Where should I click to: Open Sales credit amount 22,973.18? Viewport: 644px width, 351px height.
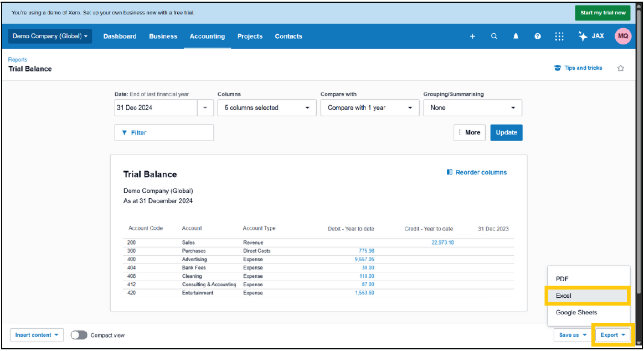click(x=442, y=242)
